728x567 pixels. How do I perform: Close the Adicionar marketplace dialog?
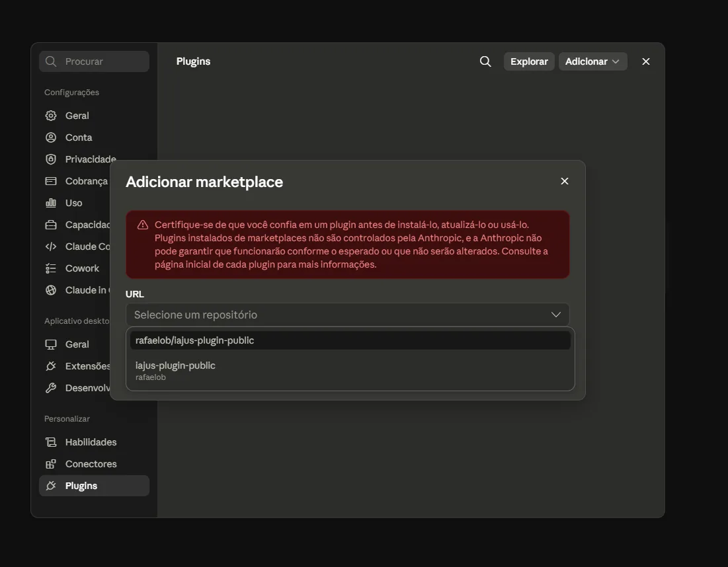pos(565,181)
